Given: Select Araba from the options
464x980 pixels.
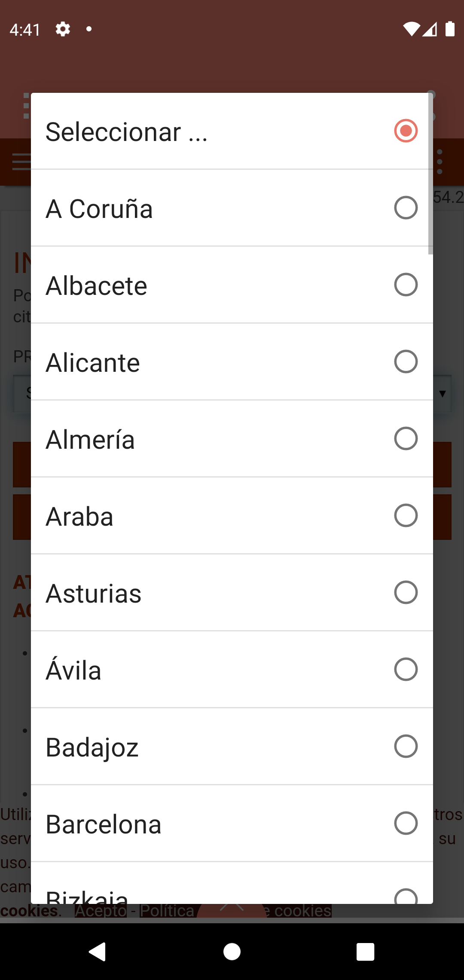Looking at the screenshot, I should [232, 516].
